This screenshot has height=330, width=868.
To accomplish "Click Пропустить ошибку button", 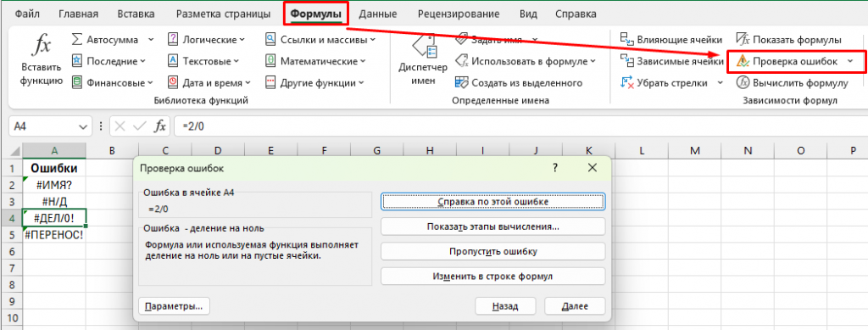I will click(x=493, y=251).
